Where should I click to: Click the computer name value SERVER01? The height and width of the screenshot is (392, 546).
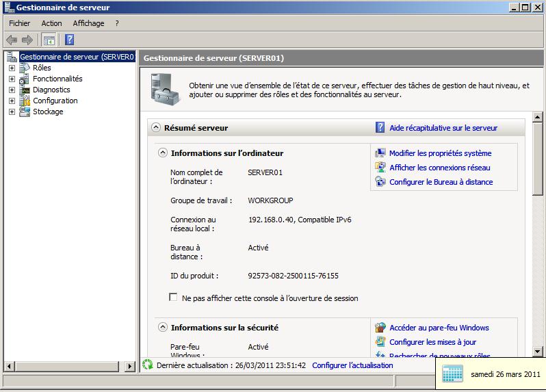265,172
